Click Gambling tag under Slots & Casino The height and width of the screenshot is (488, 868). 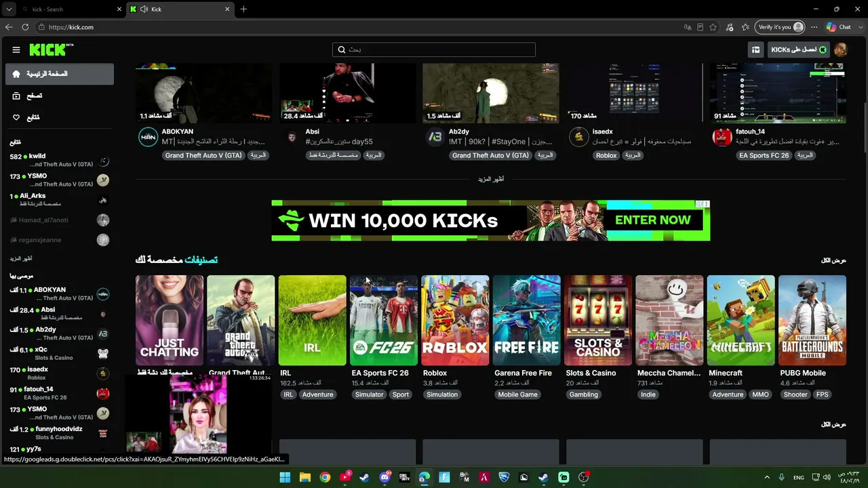(x=584, y=394)
